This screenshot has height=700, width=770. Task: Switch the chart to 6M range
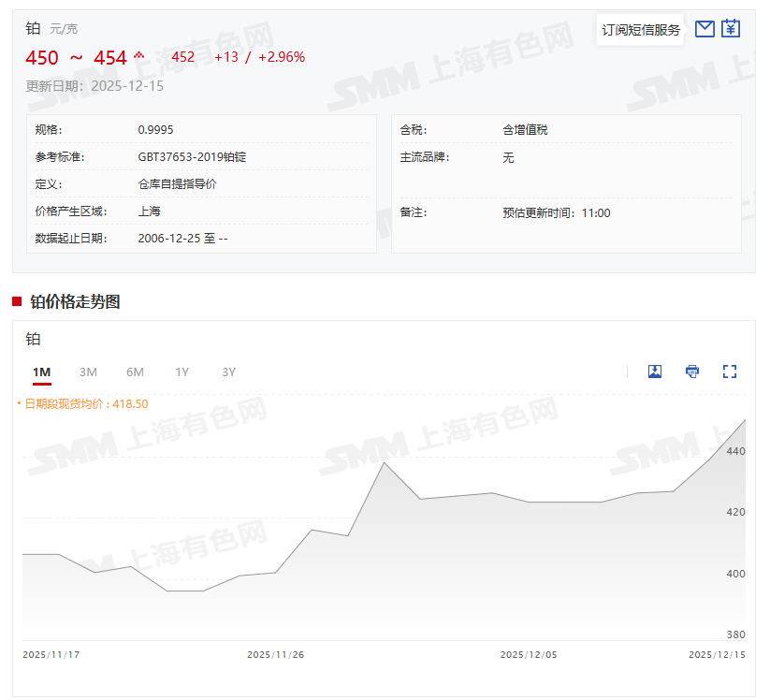(135, 372)
